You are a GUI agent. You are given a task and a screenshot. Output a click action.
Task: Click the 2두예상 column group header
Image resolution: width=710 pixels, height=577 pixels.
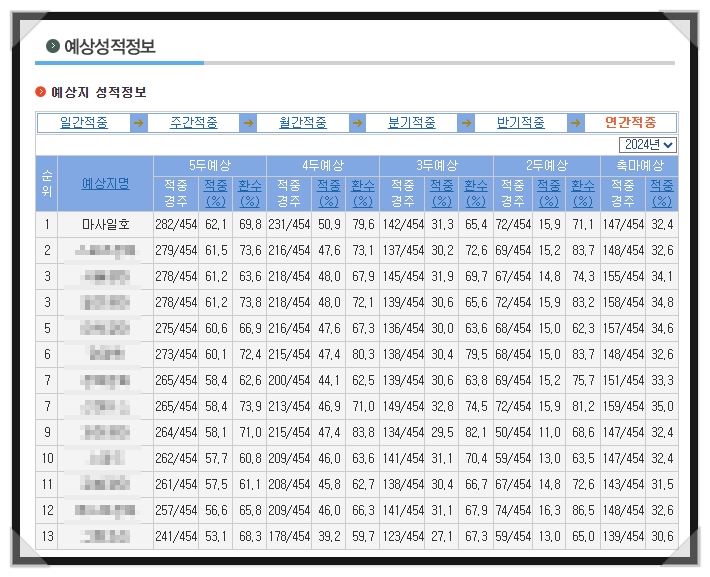click(547, 166)
